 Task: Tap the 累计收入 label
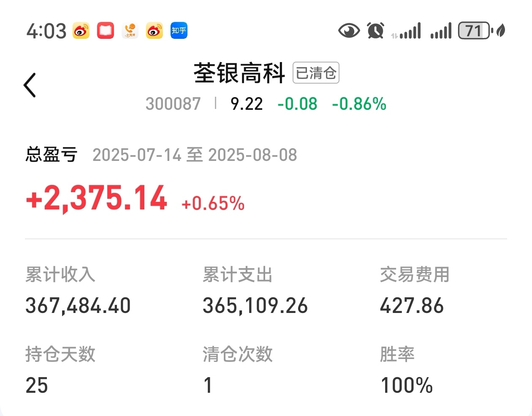(x=60, y=275)
